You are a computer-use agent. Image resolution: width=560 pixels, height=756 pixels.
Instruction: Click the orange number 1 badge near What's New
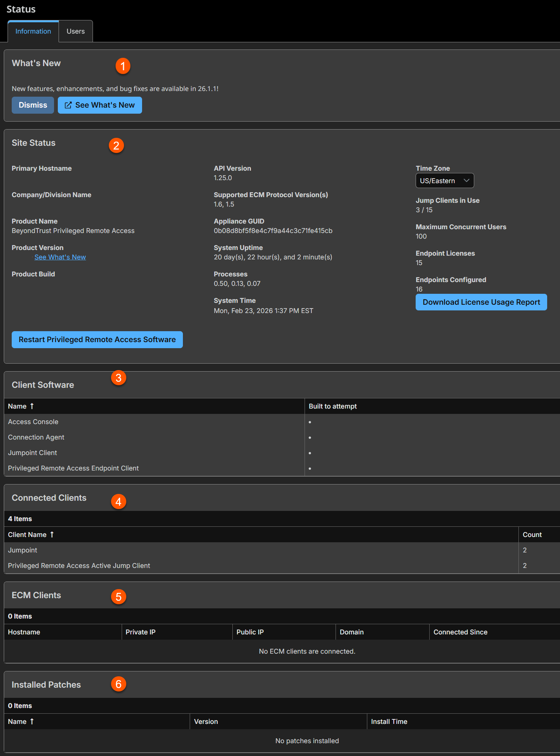(123, 66)
